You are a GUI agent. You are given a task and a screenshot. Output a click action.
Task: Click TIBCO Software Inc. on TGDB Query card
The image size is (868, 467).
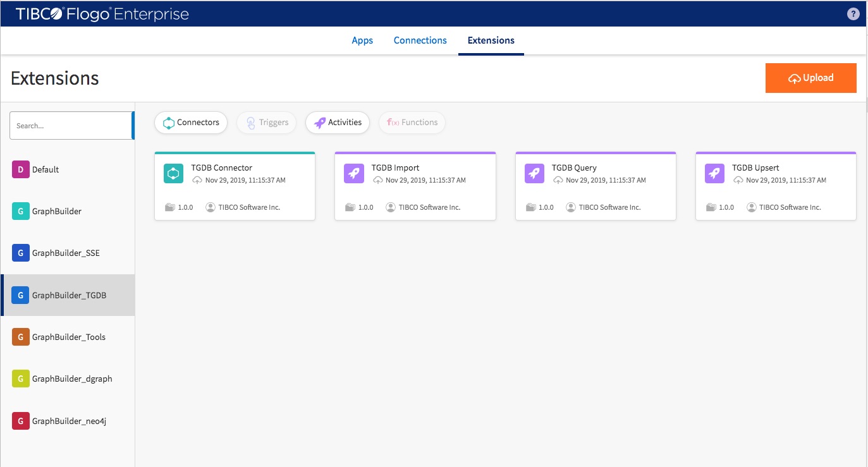point(610,207)
